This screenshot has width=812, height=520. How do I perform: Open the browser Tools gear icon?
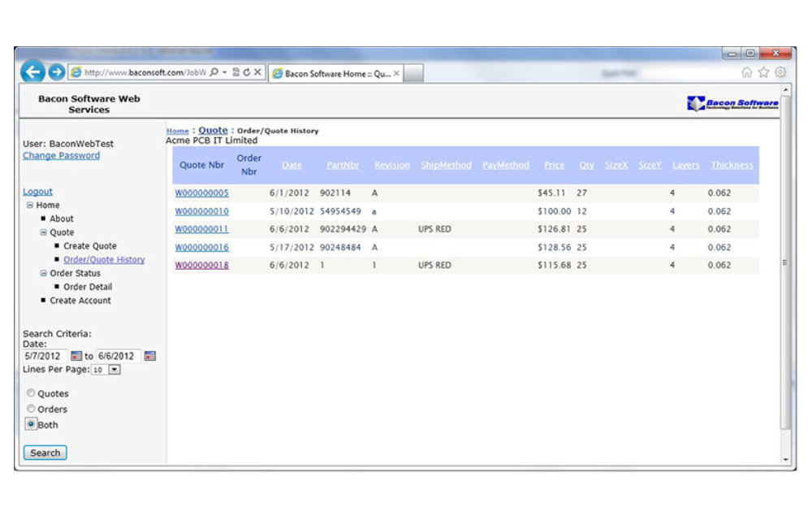click(780, 72)
